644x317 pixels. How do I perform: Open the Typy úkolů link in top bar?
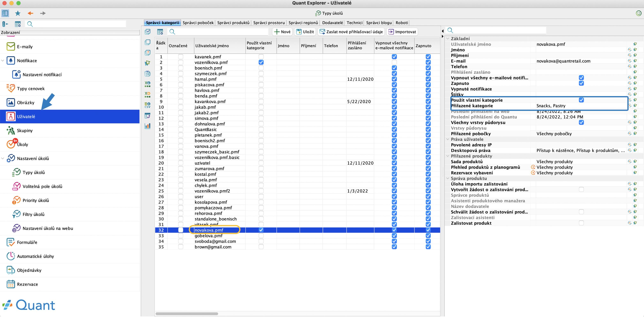pyautogui.click(x=329, y=13)
